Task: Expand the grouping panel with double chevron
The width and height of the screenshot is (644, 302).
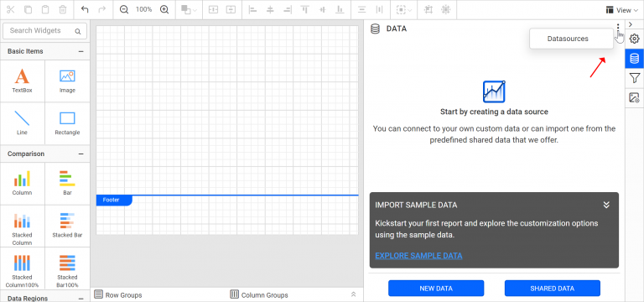Action: (353, 294)
